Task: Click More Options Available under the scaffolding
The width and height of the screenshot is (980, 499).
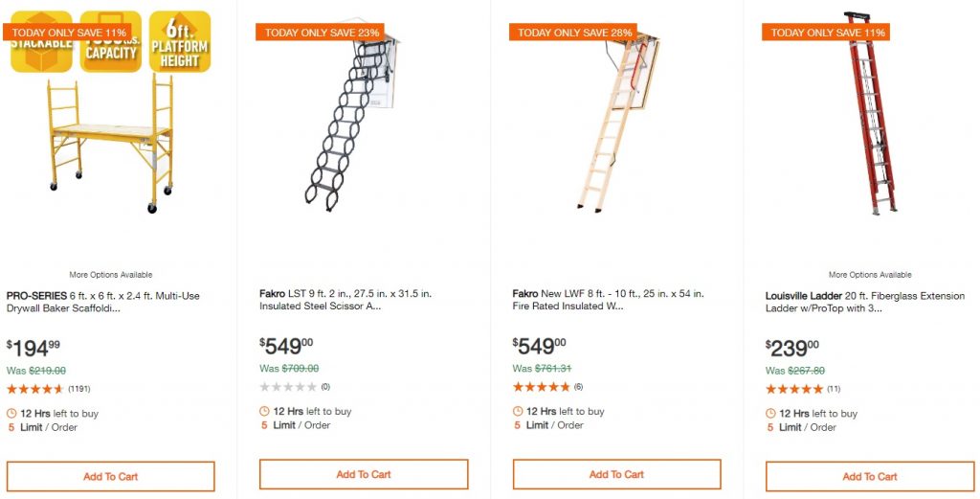Action: (x=111, y=275)
